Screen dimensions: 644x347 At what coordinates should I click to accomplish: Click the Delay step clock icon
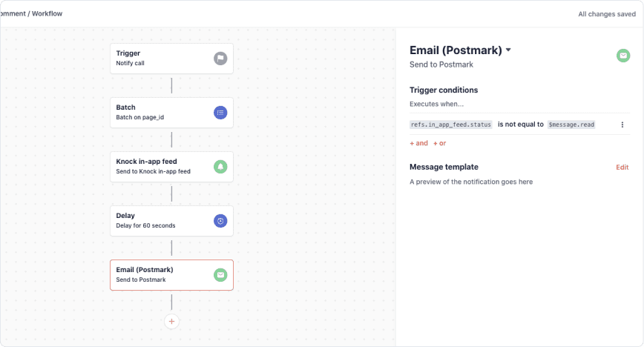pos(220,221)
